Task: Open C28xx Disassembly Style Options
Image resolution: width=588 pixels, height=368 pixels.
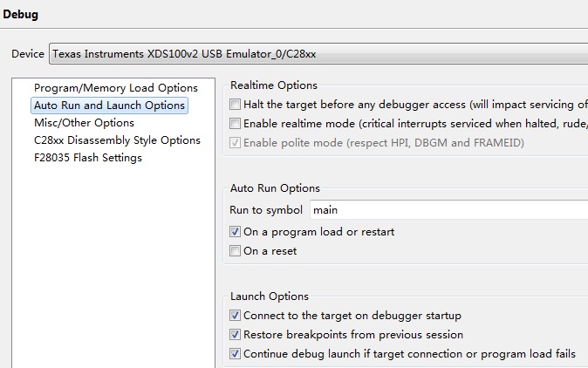Action: click(117, 140)
